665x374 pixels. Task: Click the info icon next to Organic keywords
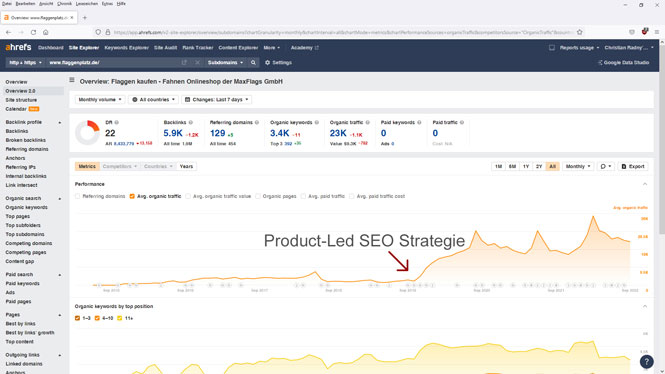(317, 123)
